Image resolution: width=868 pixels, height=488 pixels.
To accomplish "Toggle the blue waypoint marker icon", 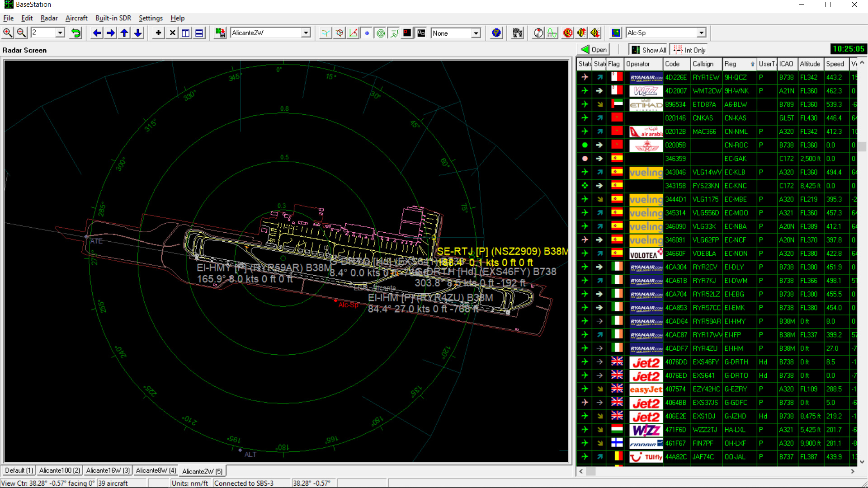I will [367, 33].
